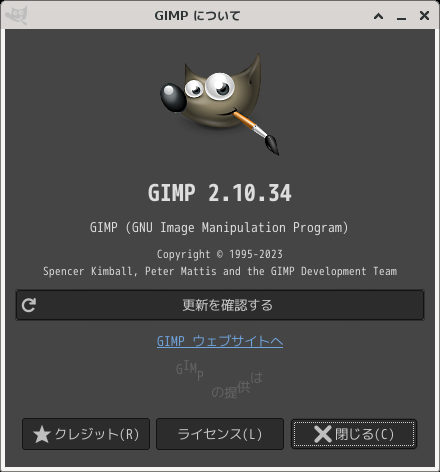Click the Spencer Kimball, Peter Mattis authors line
This screenshot has width=440, height=472.
click(220, 271)
